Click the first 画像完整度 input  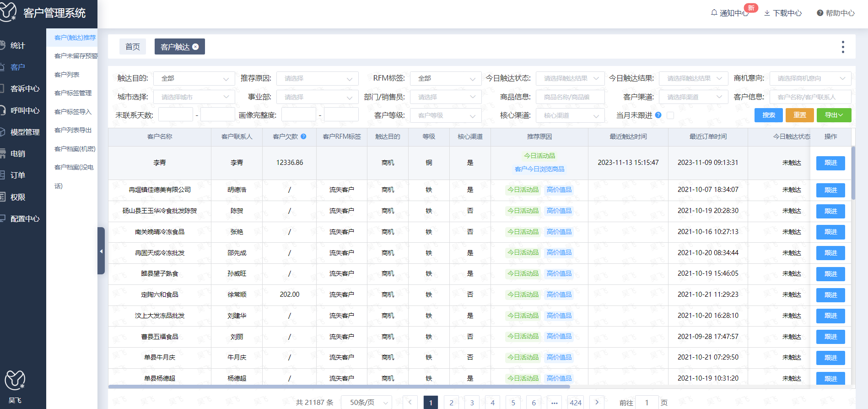tap(299, 115)
